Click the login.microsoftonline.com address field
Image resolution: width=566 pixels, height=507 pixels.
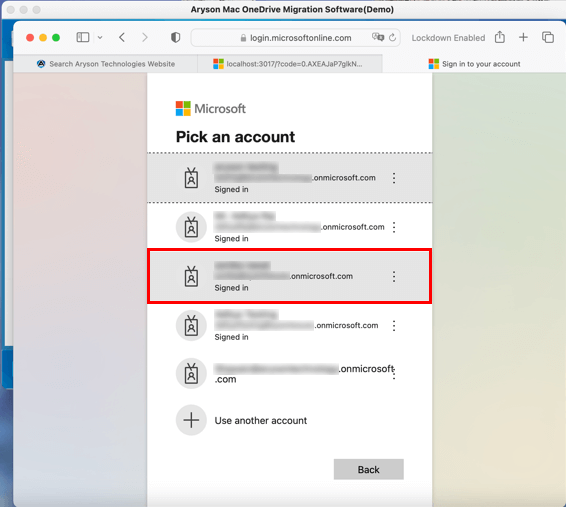[296, 38]
